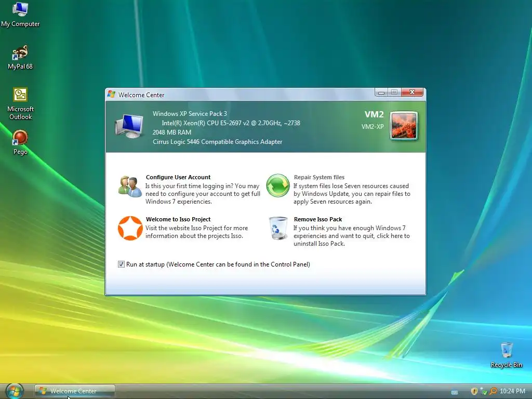Click the Start orb button
The width and height of the screenshot is (532, 399).
click(15, 392)
